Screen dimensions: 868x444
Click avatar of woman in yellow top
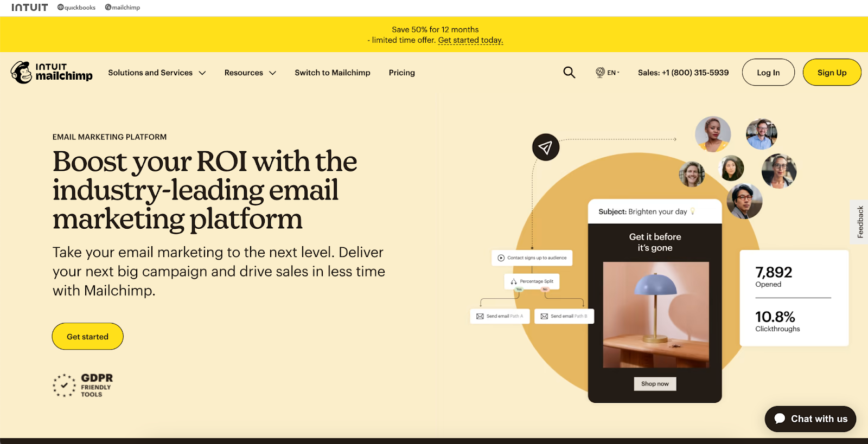[x=713, y=134]
